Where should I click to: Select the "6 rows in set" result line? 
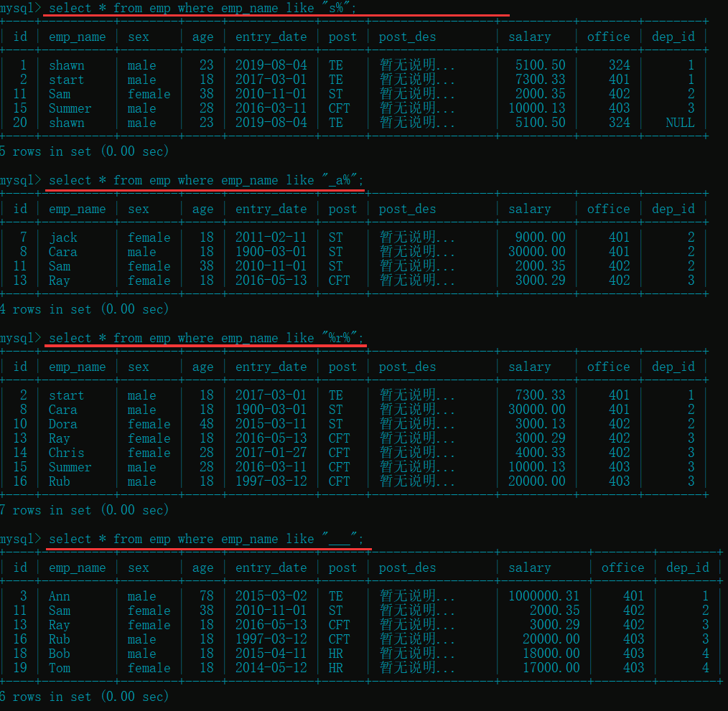click(84, 697)
